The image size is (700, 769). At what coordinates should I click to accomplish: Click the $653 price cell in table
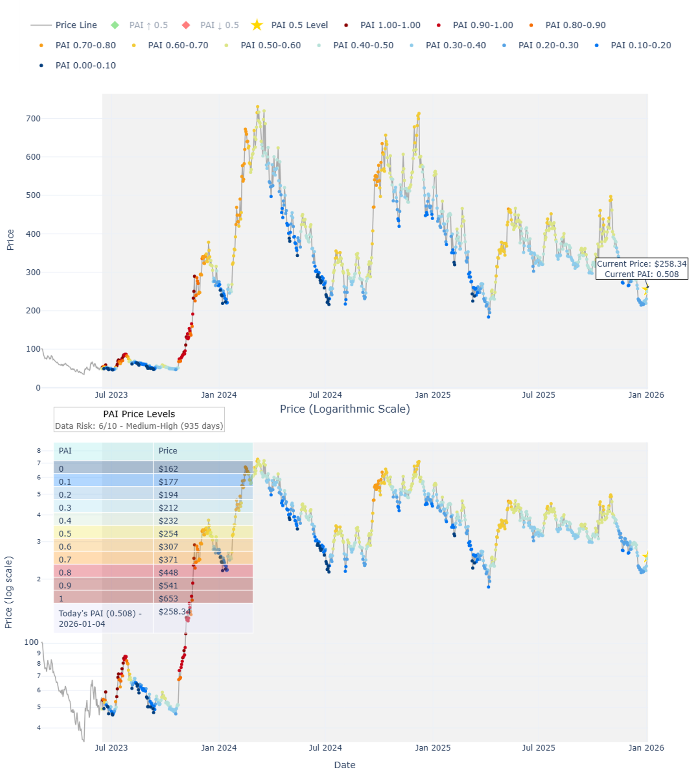(x=168, y=598)
